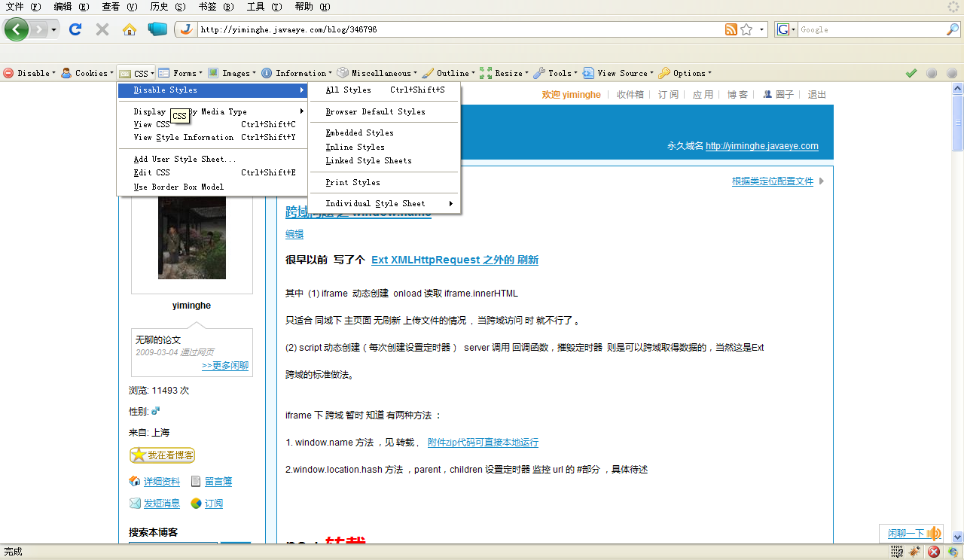The height and width of the screenshot is (560, 964).
Task: Click the browser back button
Action: click(17, 29)
